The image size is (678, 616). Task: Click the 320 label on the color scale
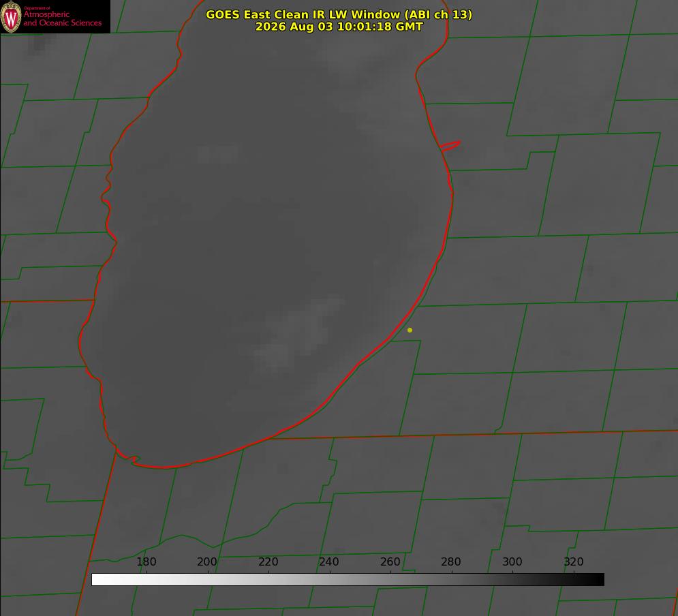pyautogui.click(x=574, y=561)
